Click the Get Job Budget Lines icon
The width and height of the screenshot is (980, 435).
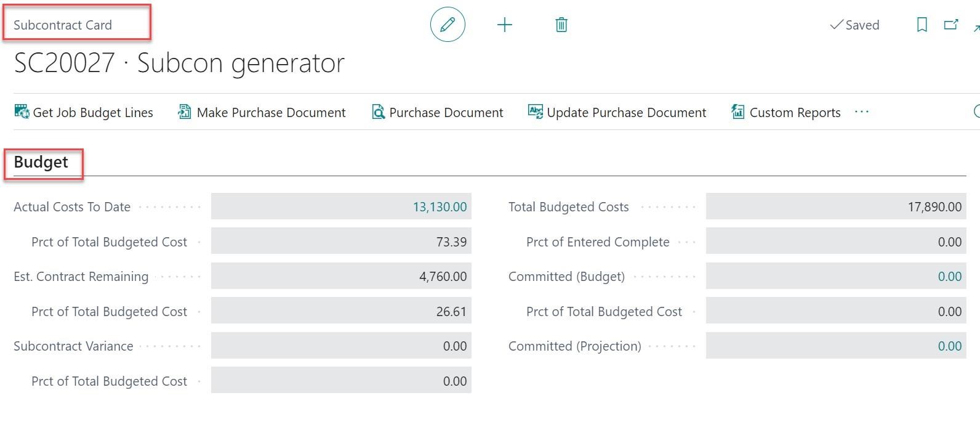(x=22, y=112)
